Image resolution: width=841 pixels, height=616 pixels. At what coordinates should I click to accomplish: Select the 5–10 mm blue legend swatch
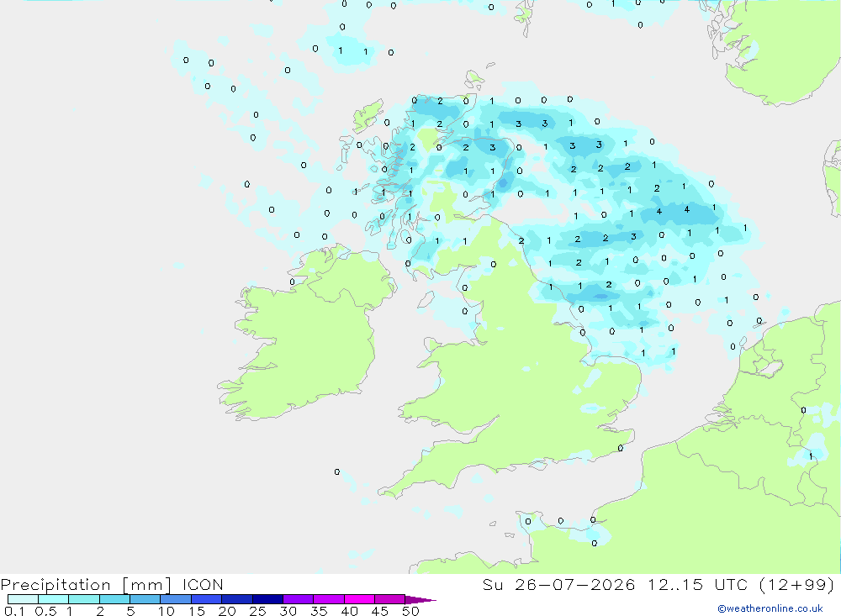click(145, 599)
